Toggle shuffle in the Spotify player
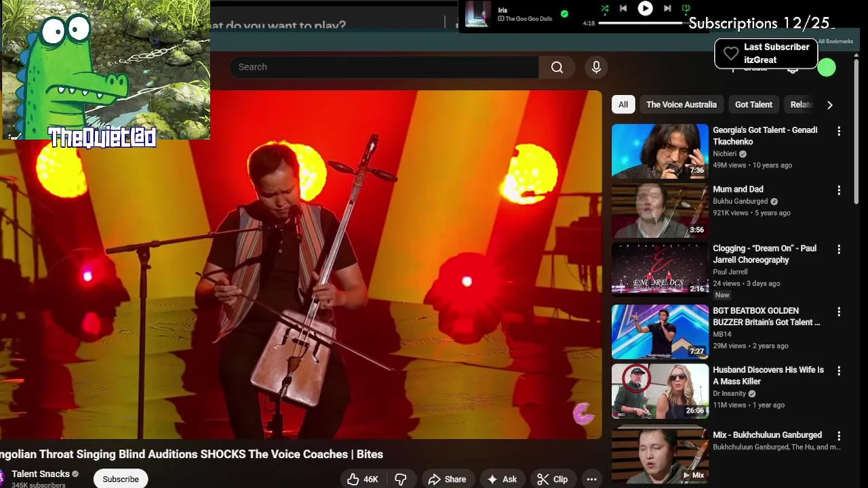Screen dimensions: 868x488 coord(605,9)
